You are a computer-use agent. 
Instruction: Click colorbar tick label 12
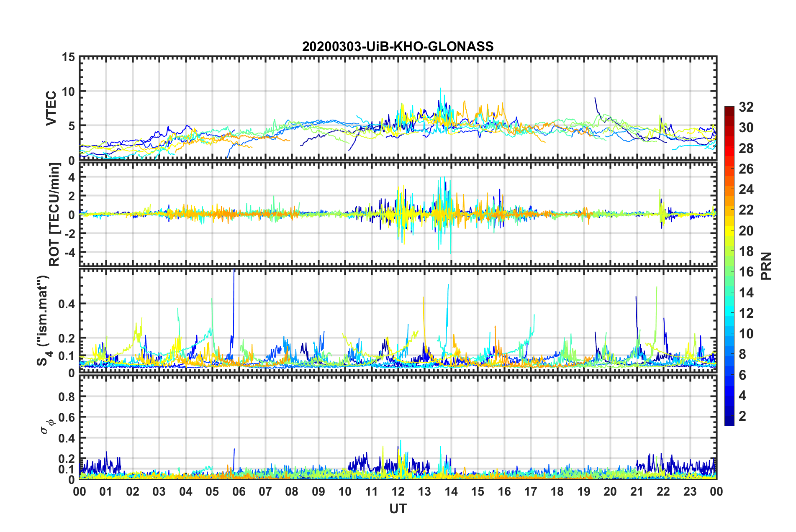pyautogui.click(x=746, y=313)
